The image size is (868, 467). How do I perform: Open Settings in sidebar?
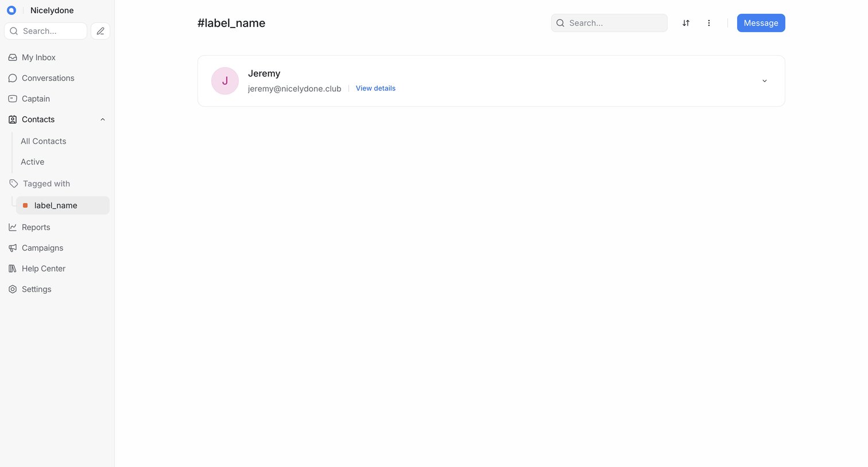[x=37, y=289]
